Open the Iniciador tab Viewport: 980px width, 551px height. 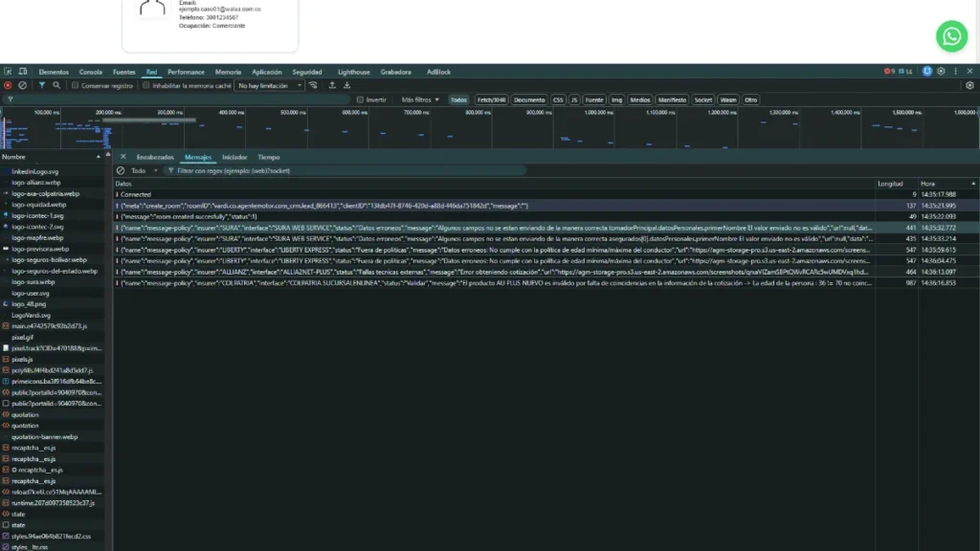coord(234,158)
